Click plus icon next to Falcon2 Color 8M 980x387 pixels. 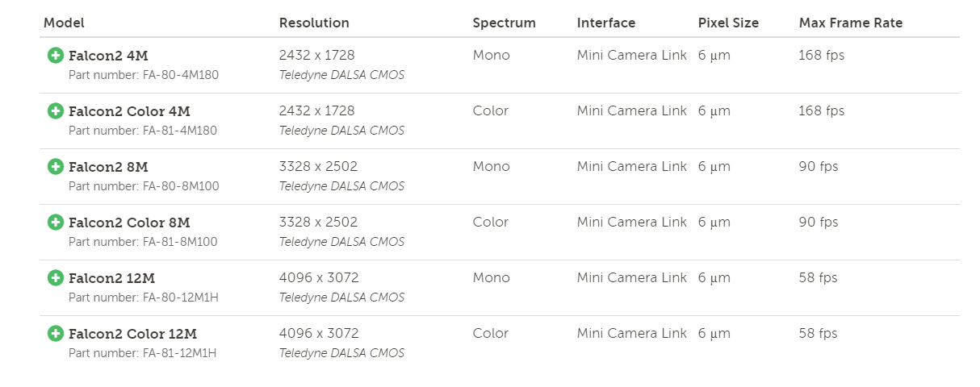56,223
